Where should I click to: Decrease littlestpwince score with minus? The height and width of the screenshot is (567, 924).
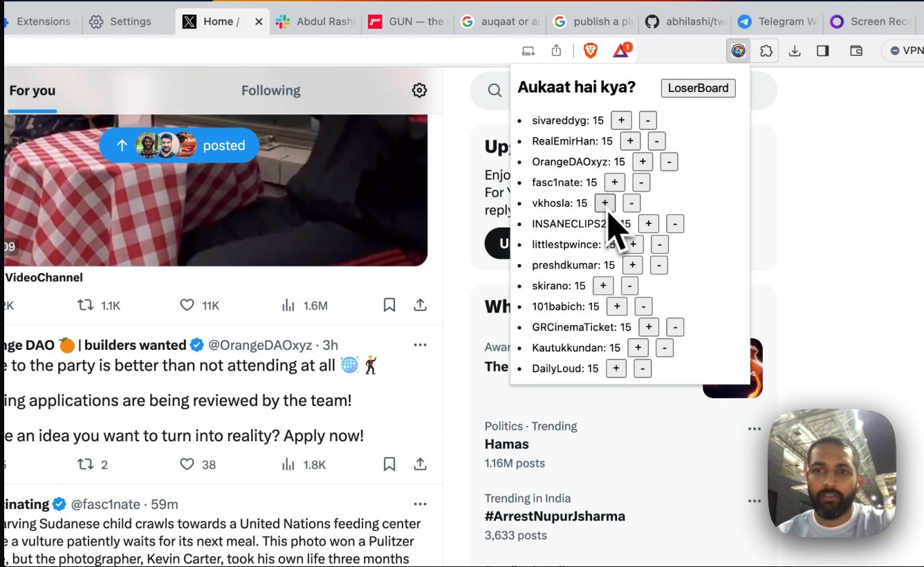pyautogui.click(x=660, y=244)
